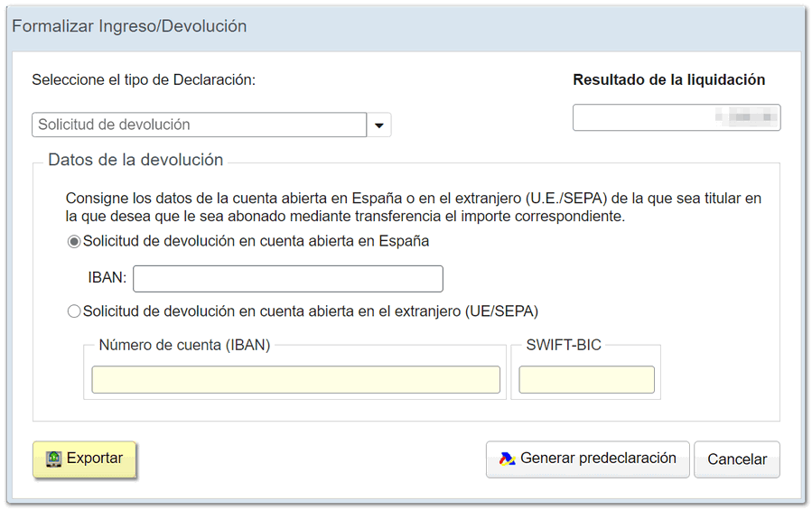The height and width of the screenshot is (510, 812).
Task: Select refund to account opened in Spain
Action: point(74,242)
